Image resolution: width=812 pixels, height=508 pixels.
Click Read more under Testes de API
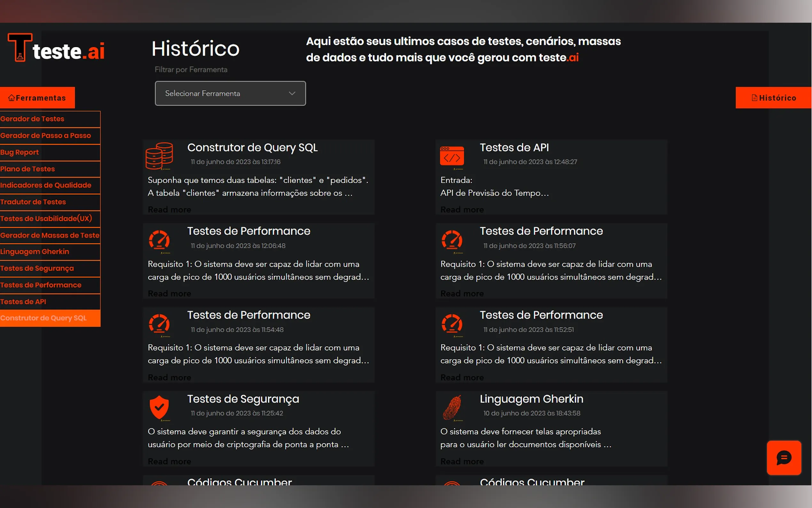coord(462,210)
